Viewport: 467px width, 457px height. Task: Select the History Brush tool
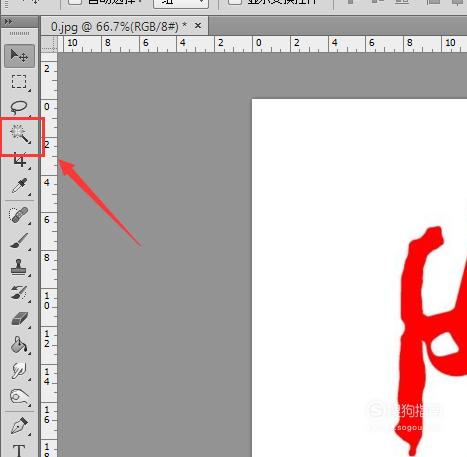click(19, 293)
